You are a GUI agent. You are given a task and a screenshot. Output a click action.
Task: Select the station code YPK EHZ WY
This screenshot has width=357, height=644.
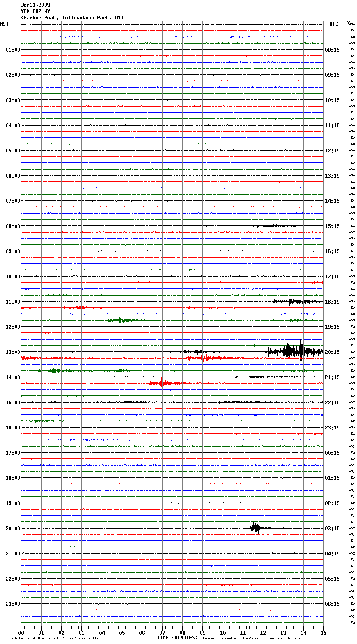(36, 11)
